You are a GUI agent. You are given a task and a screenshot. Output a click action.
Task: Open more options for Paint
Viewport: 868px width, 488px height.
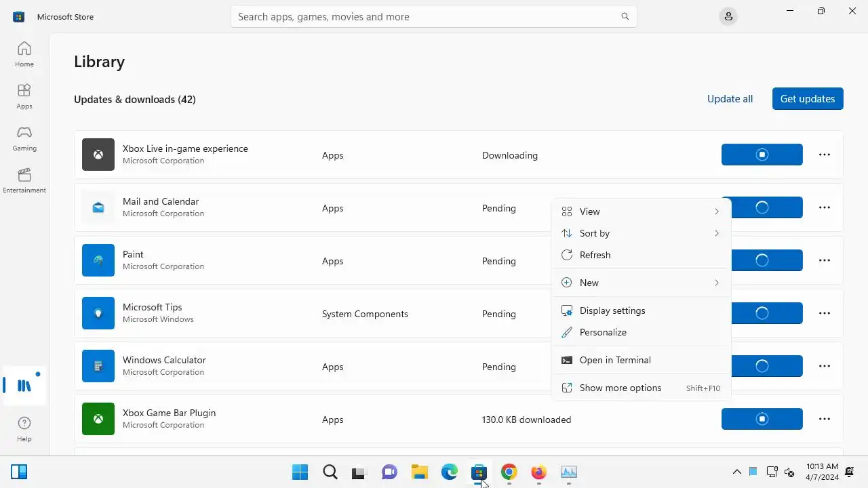(825, 260)
